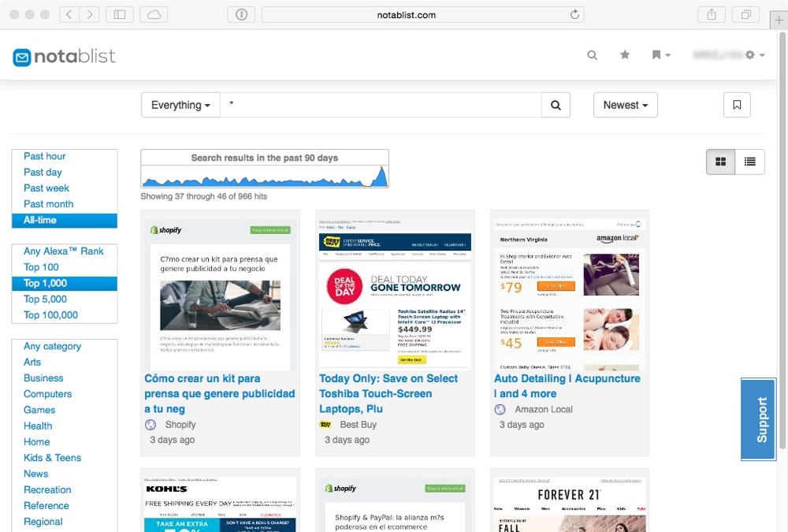Click the Notablist logo

(63, 56)
